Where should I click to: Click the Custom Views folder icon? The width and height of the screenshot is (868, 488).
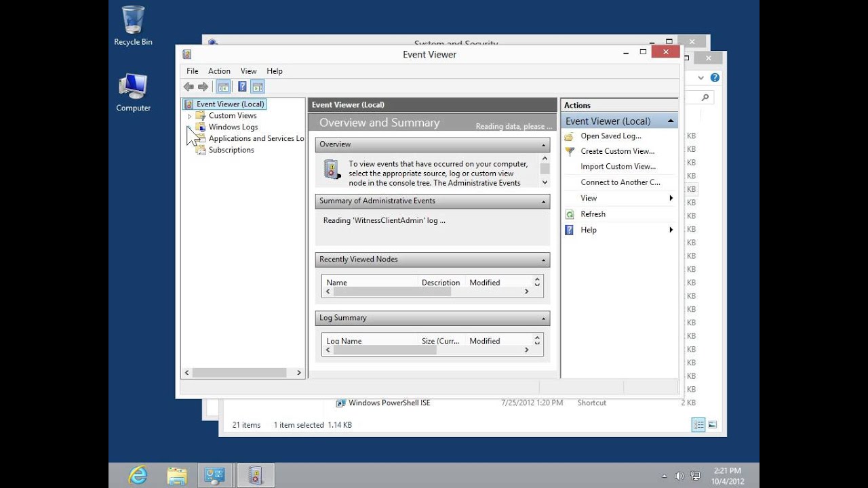click(x=201, y=115)
